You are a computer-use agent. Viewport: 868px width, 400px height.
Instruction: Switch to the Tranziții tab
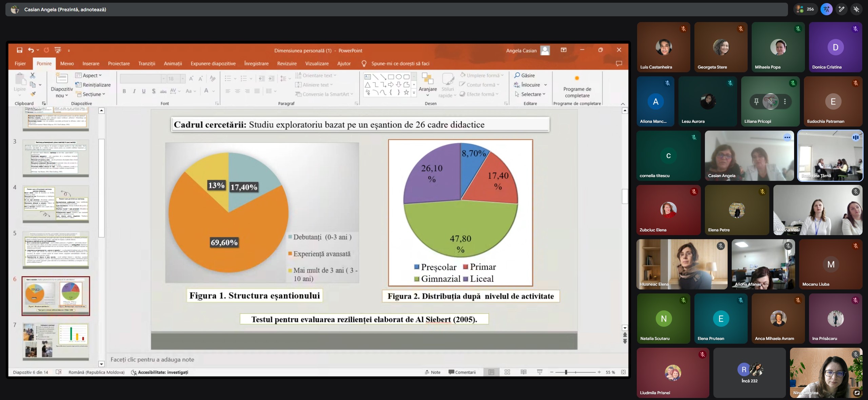pyautogui.click(x=146, y=63)
